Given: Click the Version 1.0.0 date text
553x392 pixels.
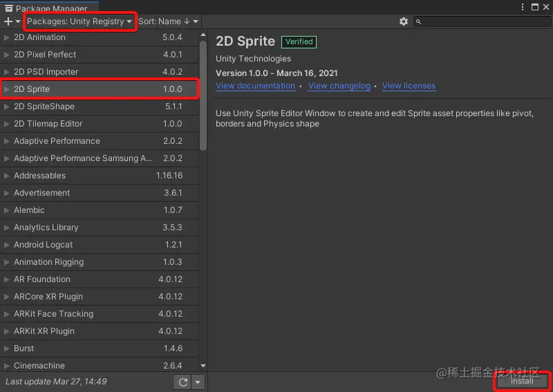Looking at the screenshot, I should [276, 73].
